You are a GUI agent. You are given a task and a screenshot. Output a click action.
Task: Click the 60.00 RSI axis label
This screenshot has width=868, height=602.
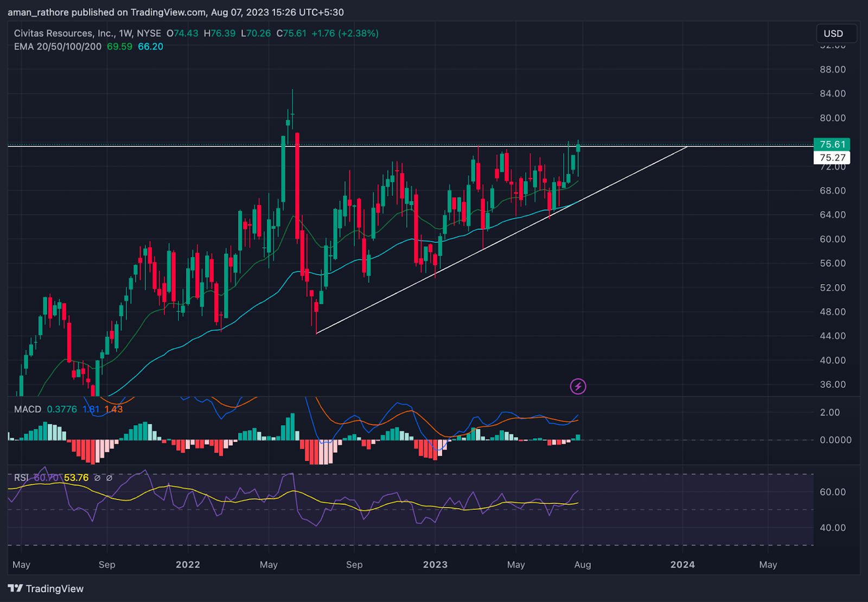point(833,492)
